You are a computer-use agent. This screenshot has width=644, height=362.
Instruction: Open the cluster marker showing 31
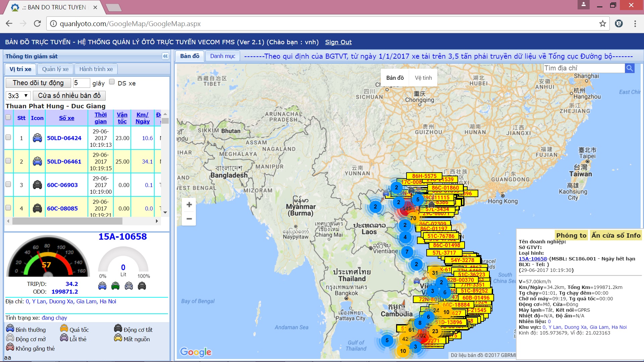[x=435, y=273]
